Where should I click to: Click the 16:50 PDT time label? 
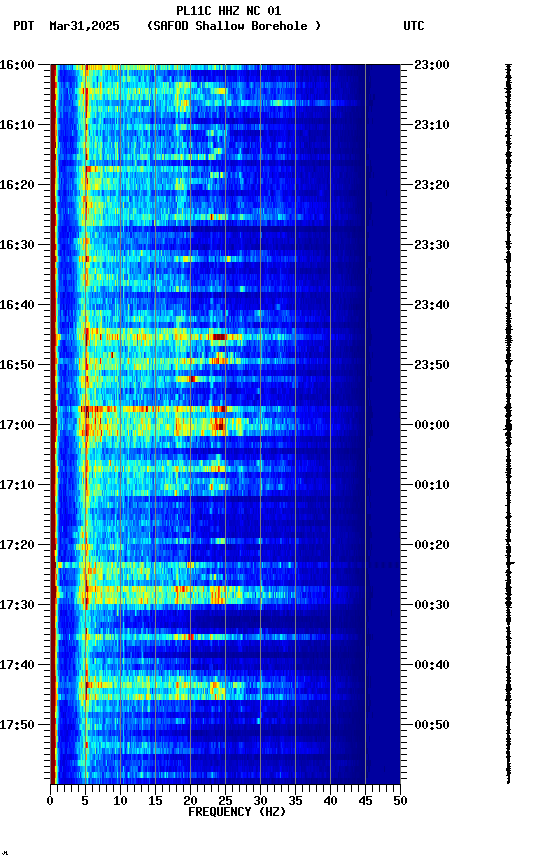coord(17,365)
